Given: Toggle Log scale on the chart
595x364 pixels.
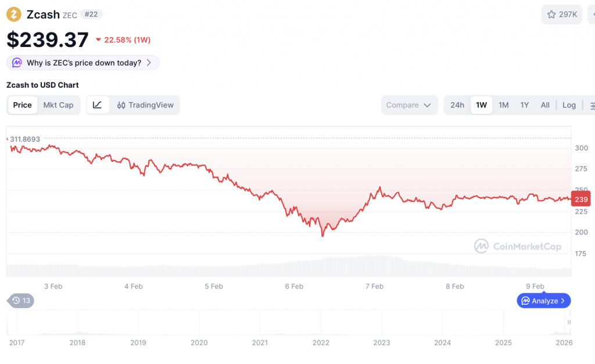Looking at the screenshot, I should [x=569, y=105].
